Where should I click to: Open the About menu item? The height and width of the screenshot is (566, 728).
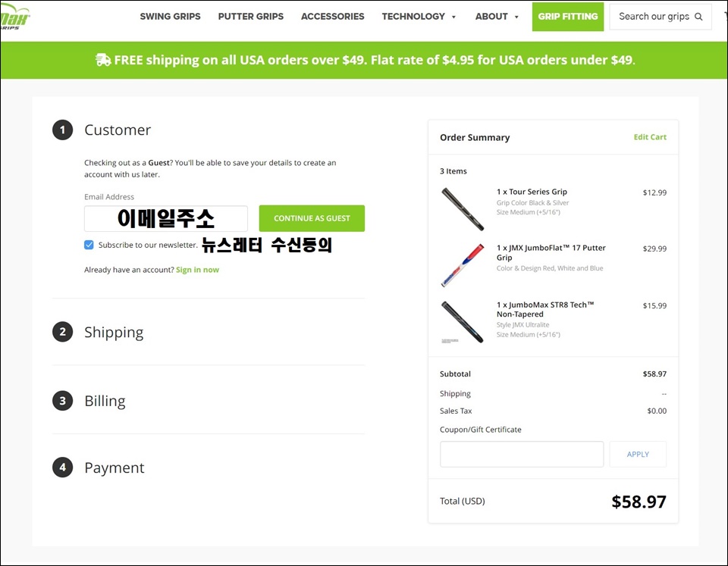[x=491, y=17]
